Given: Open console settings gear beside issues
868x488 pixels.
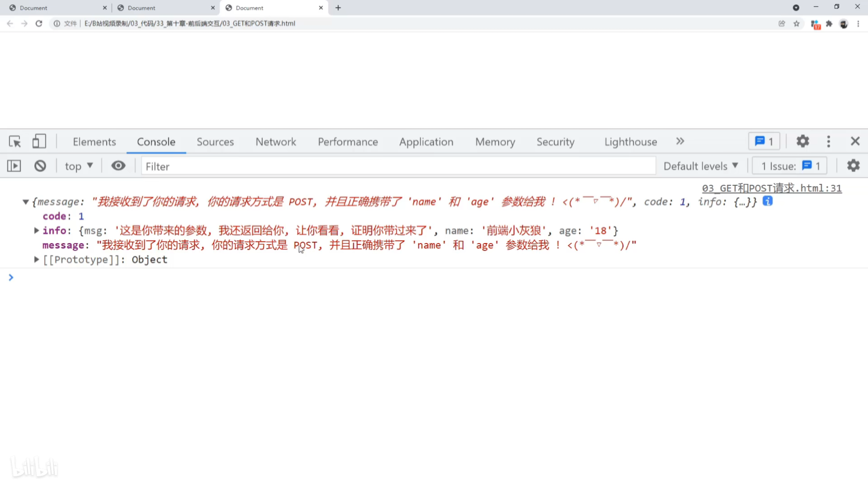Looking at the screenshot, I should tap(853, 166).
